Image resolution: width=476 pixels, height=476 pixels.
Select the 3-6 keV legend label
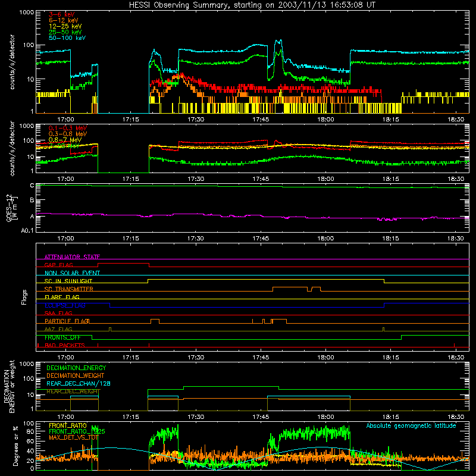tap(62, 14)
